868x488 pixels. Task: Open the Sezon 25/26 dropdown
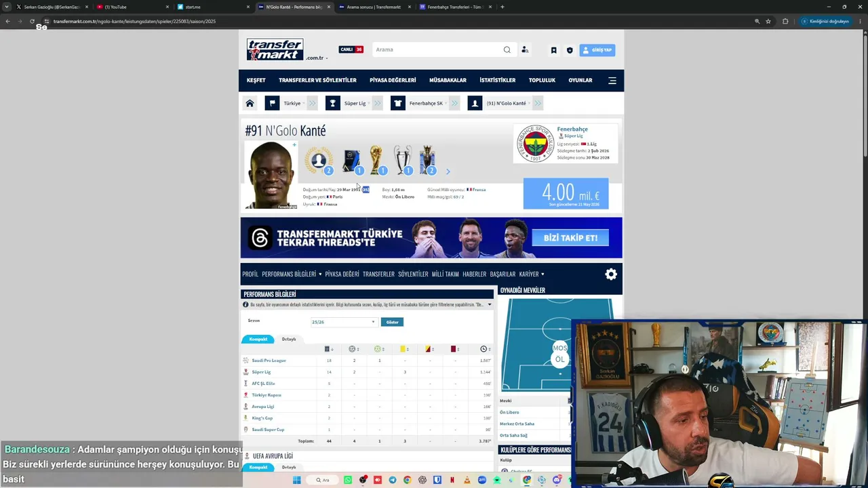tap(344, 322)
